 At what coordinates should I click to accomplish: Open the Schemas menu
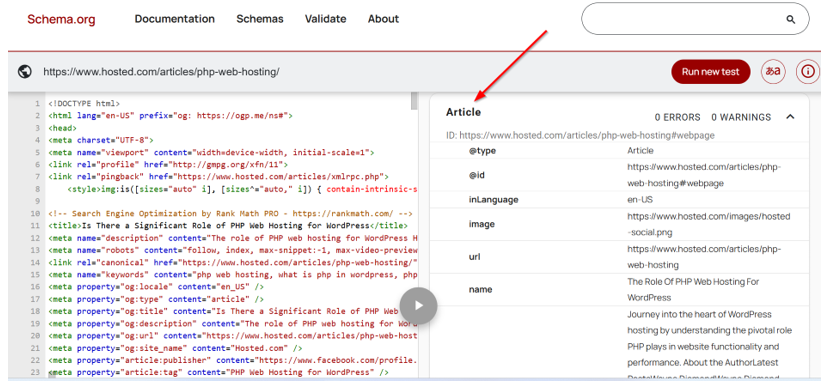[260, 19]
